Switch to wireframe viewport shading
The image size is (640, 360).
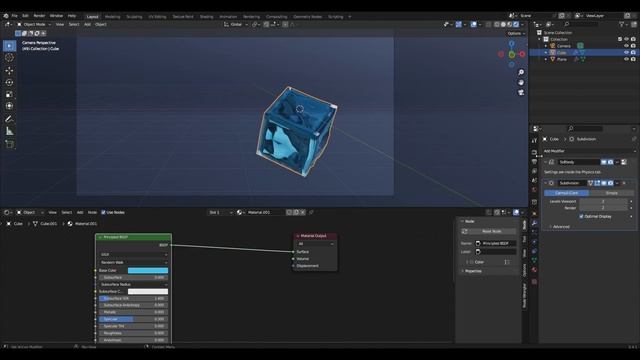point(497,24)
